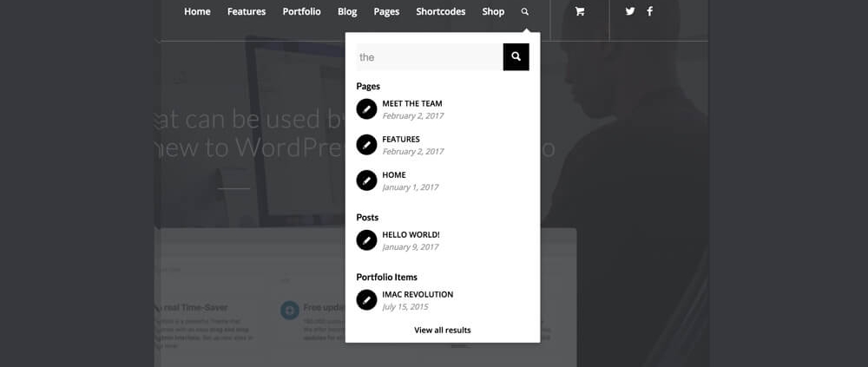This screenshot has width=868, height=367.
Task: Click pencil icon beside Hello World! post
Action: pyautogui.click(x=367, y=239)
